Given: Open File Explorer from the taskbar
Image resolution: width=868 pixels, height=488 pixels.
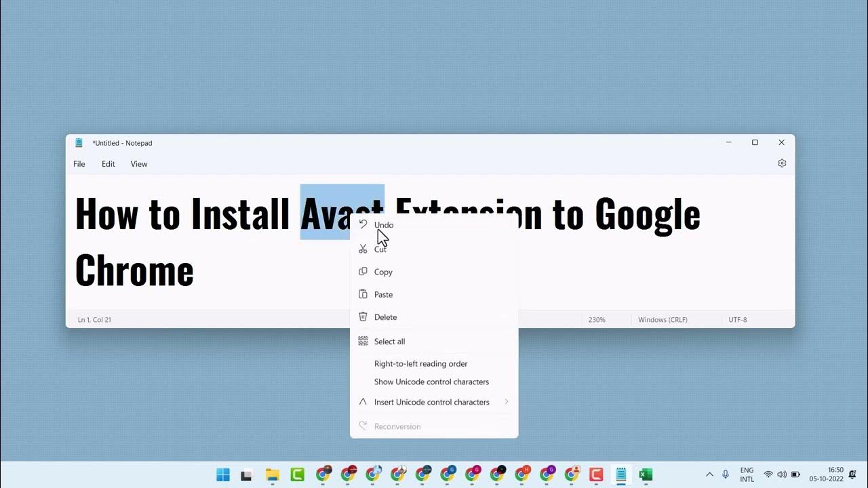Looking at the screenshot, I should pyautogui.click(x=272, y=475).
